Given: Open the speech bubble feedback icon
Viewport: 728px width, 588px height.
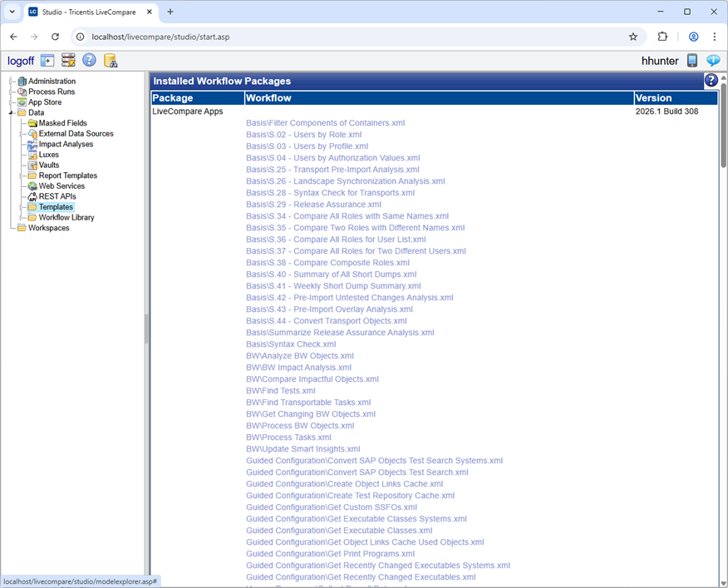Looking at the screenshot, I should pyautogui.click(x=713, y=61).
